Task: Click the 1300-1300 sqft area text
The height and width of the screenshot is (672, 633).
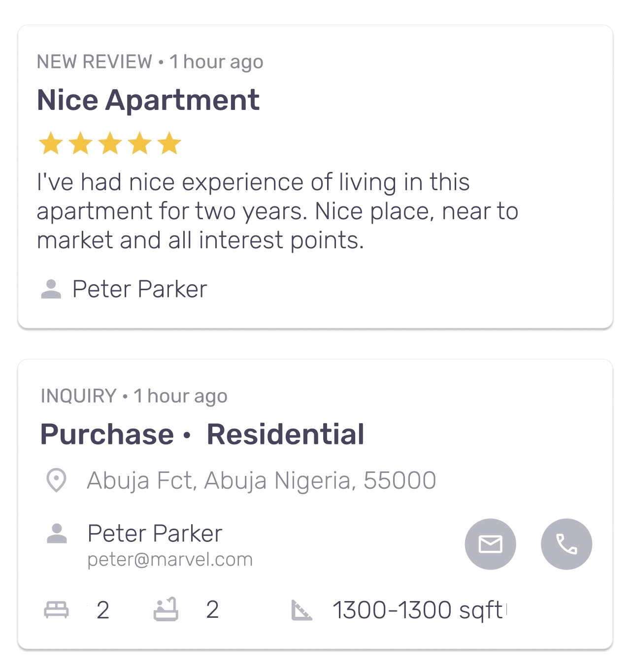Action: click(418, 610)
